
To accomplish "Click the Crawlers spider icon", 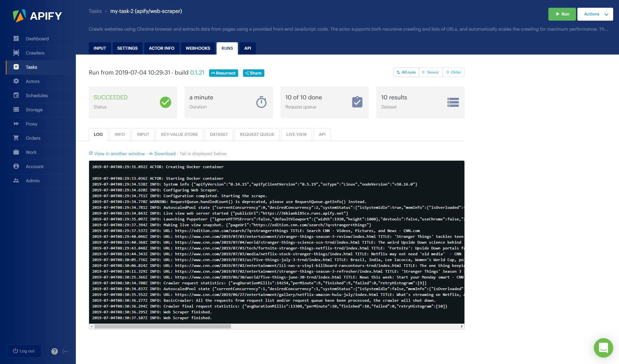I will coord(16,53).
